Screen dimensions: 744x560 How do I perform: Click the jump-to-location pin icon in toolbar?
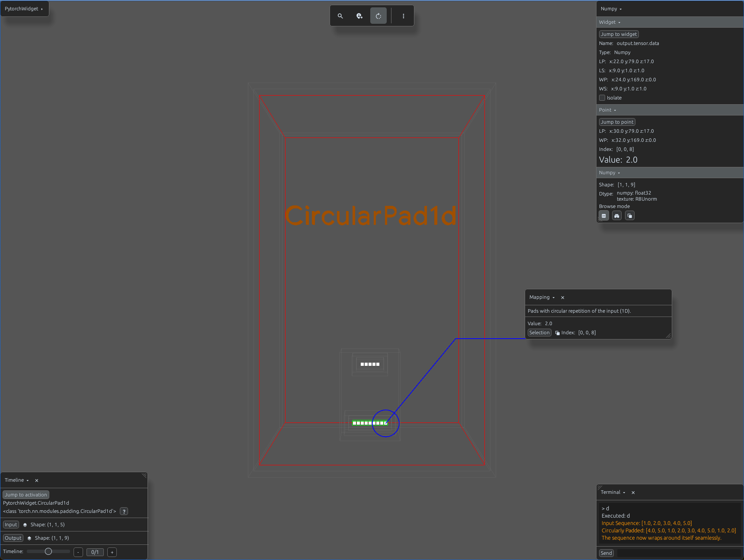(359, 16)
